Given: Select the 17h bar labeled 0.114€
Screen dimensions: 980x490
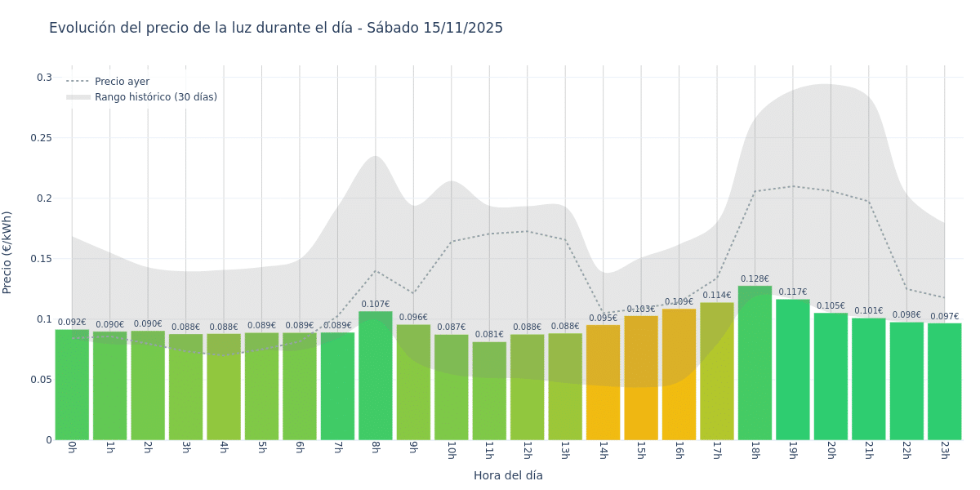Looking at the screenshot, I should [x=717, y=372].
